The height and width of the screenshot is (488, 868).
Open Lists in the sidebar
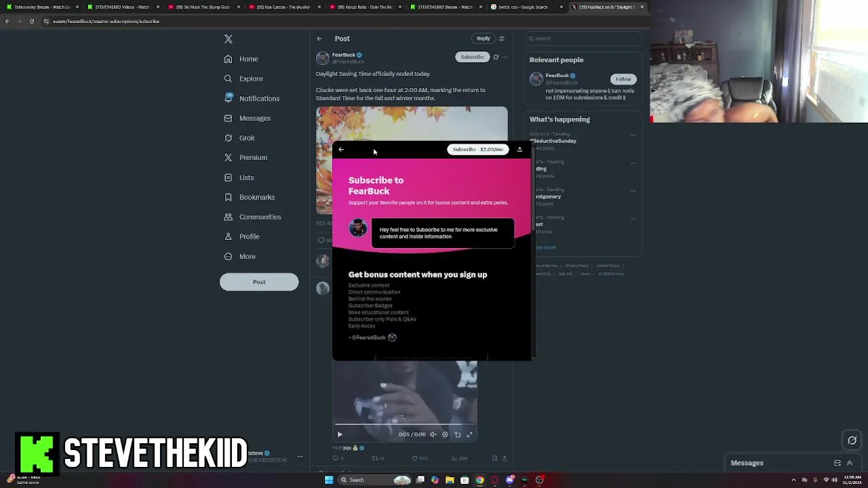pos(239,178)
